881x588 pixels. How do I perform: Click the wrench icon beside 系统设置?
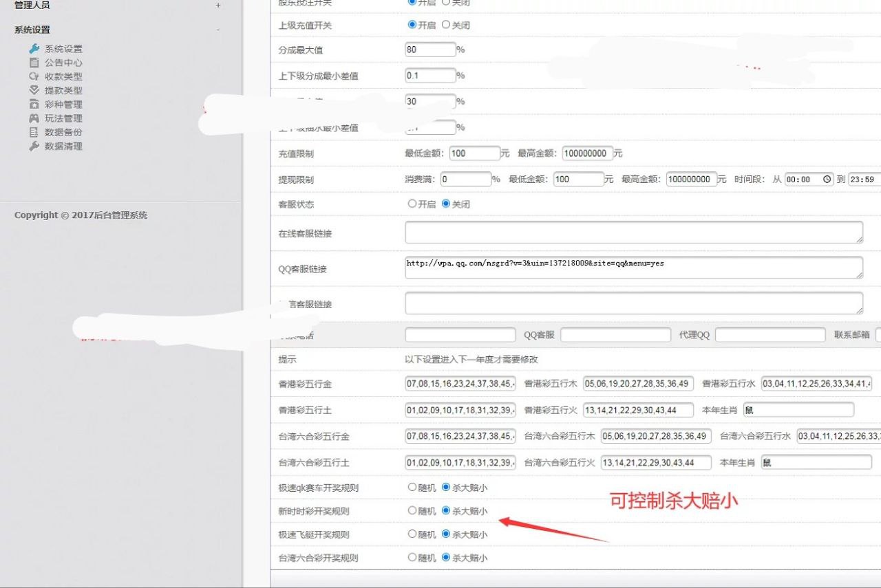[x=34, y=49]
